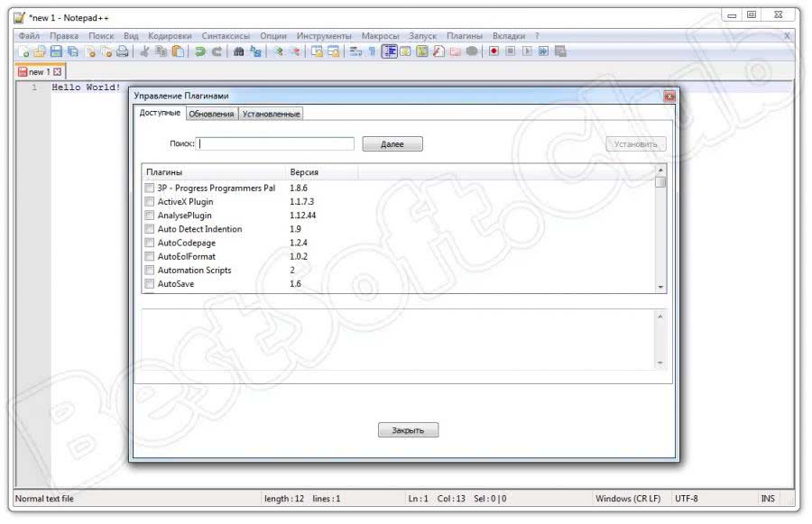This screenshot has height=524, width=812.
Task: Click the Cut scissors toolbar icon
Action: tap(144, 51)
